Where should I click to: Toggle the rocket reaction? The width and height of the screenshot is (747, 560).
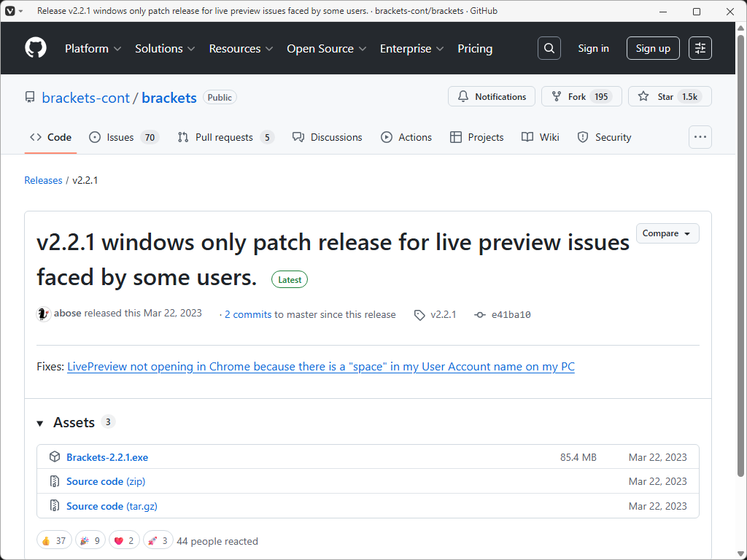(158, 540)
